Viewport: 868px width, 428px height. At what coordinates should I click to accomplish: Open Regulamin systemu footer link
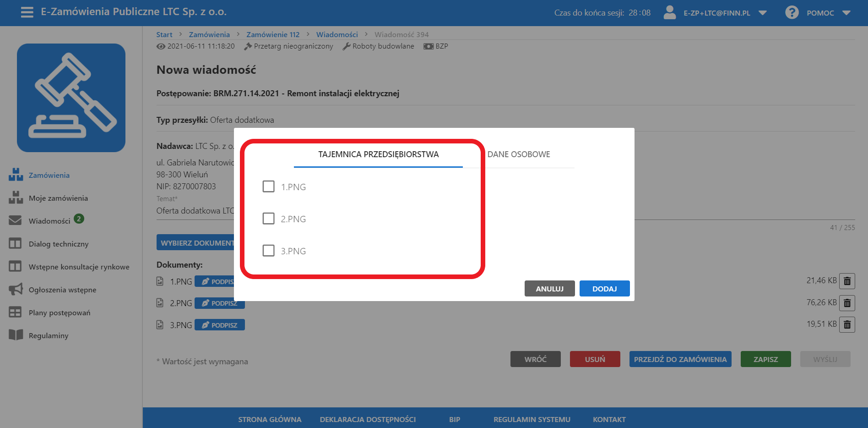[532, 419]
